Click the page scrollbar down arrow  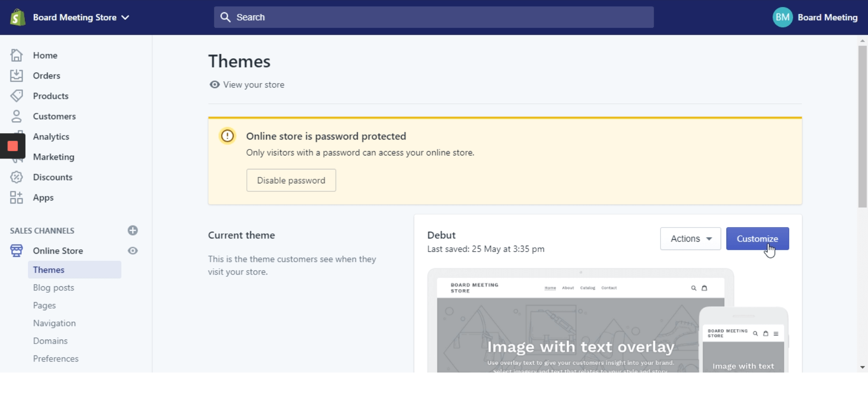pyautogui.click(x=862, y=368)
